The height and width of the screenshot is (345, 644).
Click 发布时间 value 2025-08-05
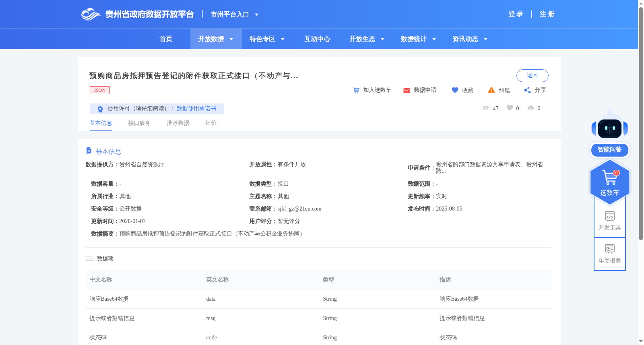tap(449, 209)
